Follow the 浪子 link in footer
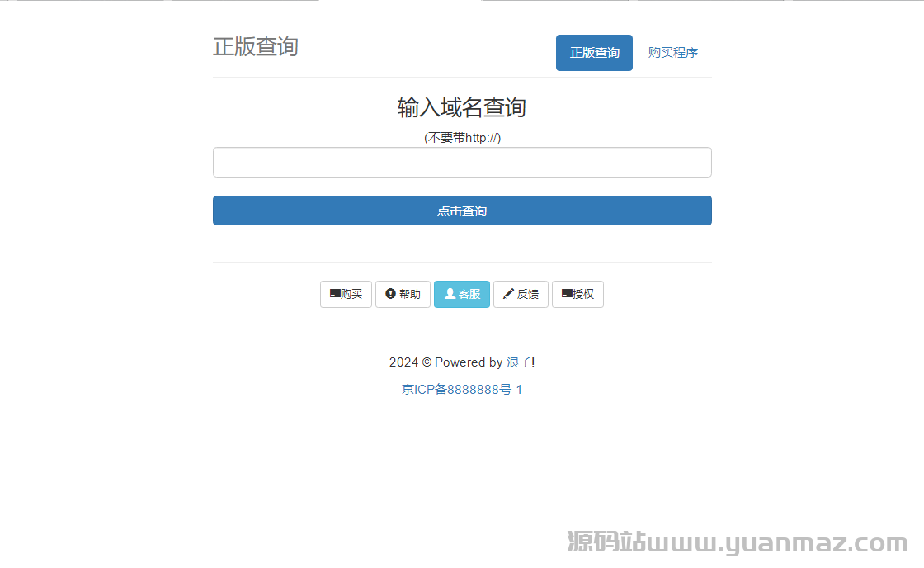 (518, 362)
